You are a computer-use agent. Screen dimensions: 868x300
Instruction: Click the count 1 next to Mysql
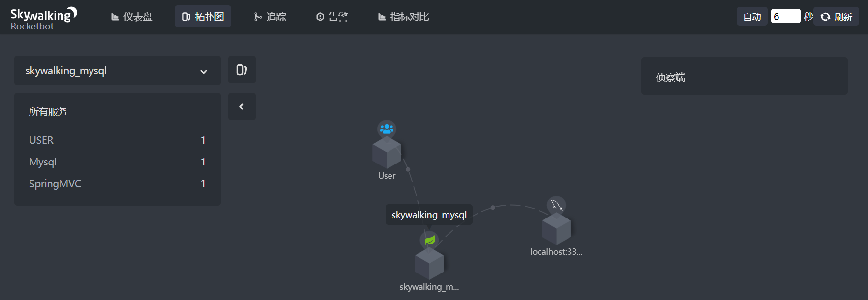(x=203, y=162)
